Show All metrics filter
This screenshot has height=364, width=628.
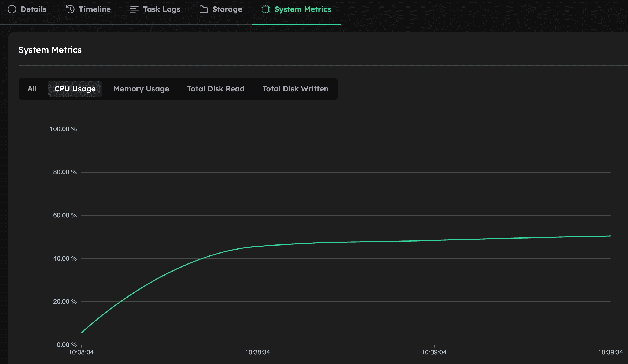click(32, 89)
